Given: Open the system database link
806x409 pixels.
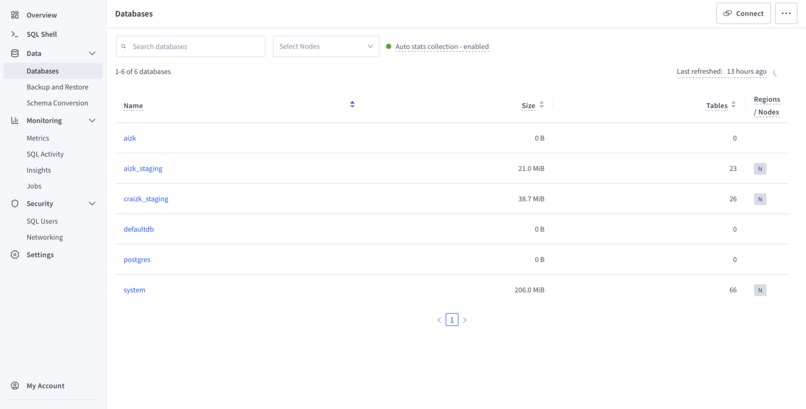Looking at the screenshot, I should point(134,290).
